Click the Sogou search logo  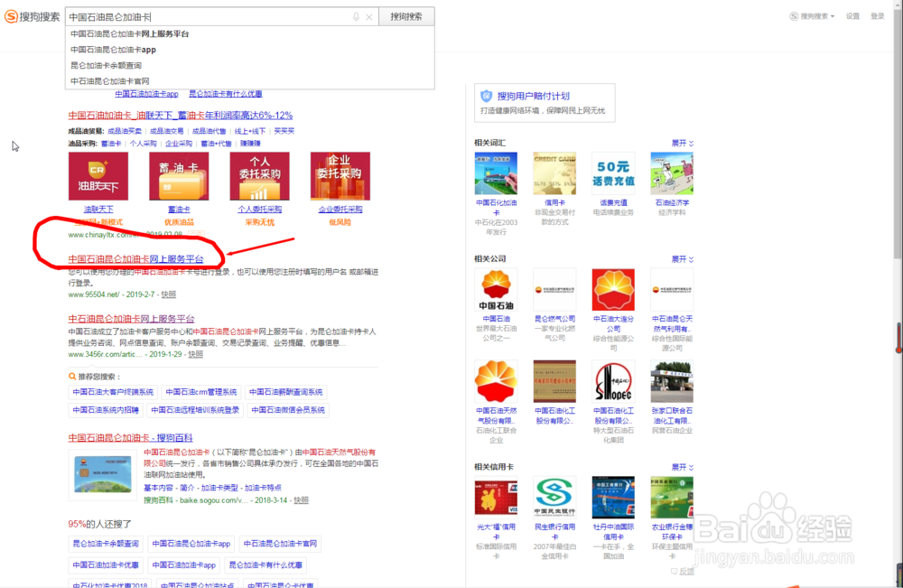point(32,16)
